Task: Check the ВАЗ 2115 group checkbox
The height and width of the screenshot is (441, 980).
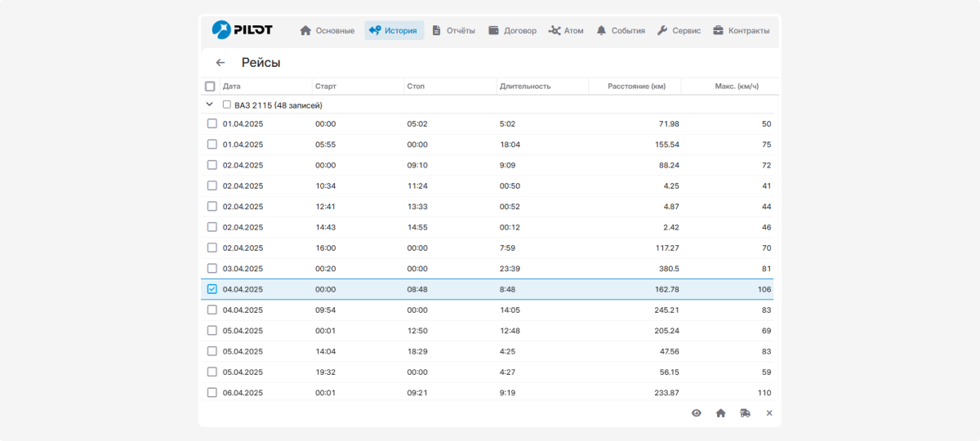Action: coord(227,105)
